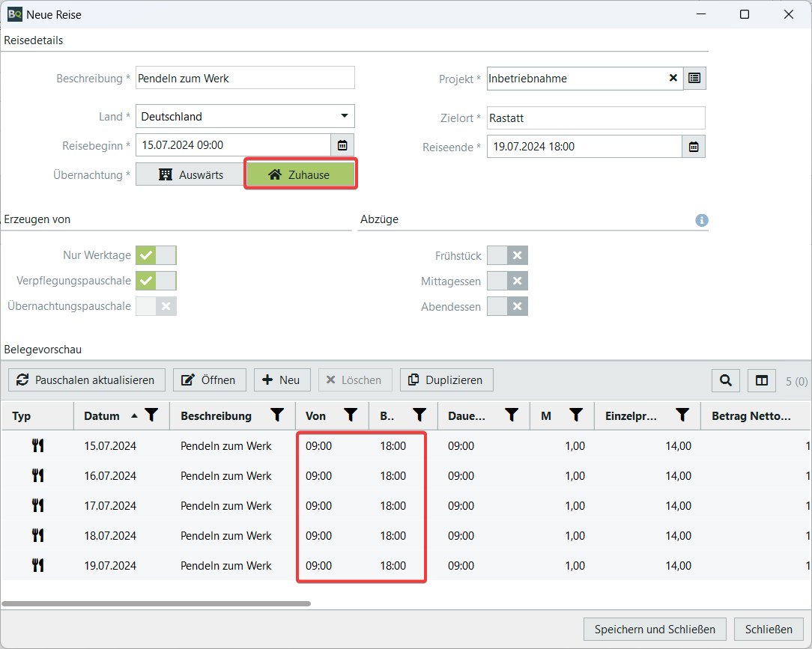Click Speichern und Schließen
The image size is (812, 649).
(655, 629)
